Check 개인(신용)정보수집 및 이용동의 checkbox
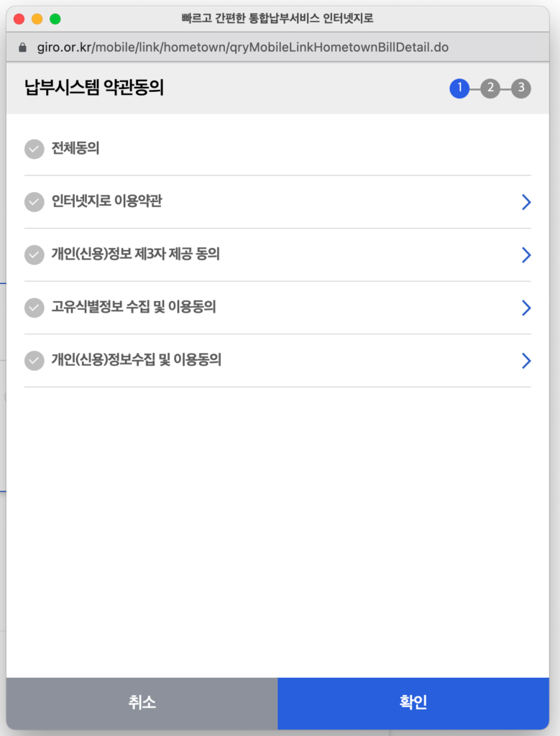The width and height of the screenshot is (560, 736). pyautogui.click(x=35, y=361)
